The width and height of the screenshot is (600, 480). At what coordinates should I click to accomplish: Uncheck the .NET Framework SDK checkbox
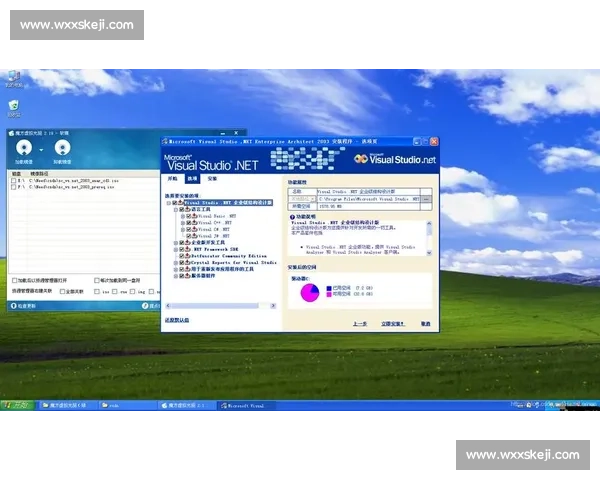click(182, 249)
